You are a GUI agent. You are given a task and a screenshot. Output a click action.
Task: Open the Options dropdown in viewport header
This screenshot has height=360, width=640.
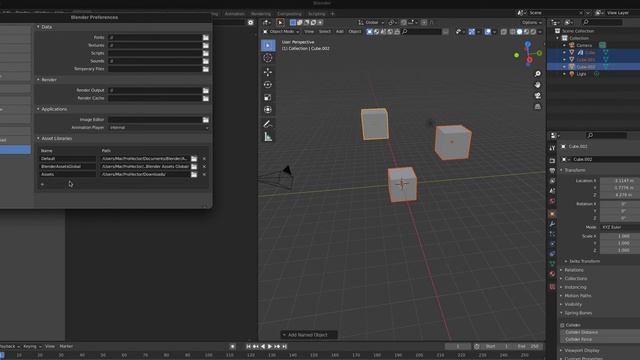pos(532,22)
